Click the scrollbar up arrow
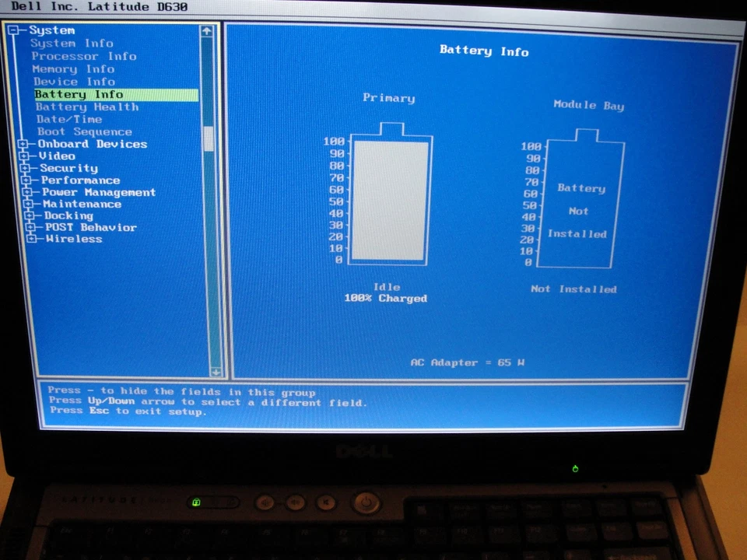Screen dimensions: 747x560 point(207,30)
